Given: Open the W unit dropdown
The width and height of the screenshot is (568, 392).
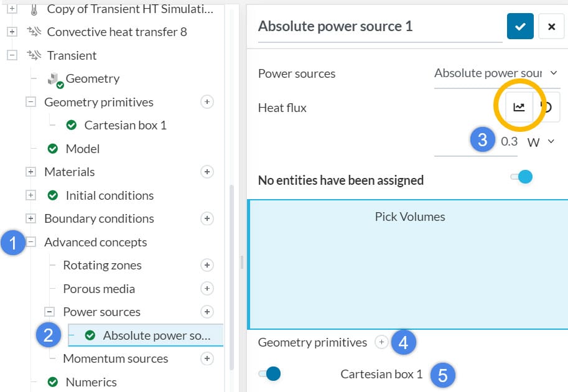Looking at the screenshot, I should point(541,142).
